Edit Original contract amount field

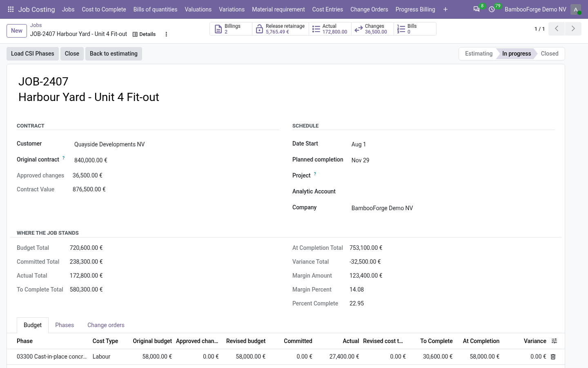(176, 160)
